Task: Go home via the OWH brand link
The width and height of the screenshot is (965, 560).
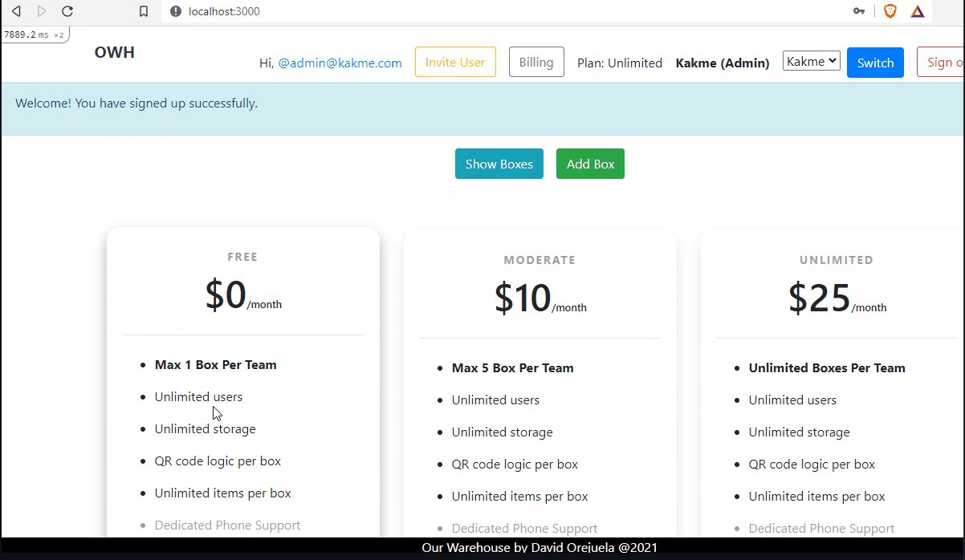Action: click(x=115, y=53)
